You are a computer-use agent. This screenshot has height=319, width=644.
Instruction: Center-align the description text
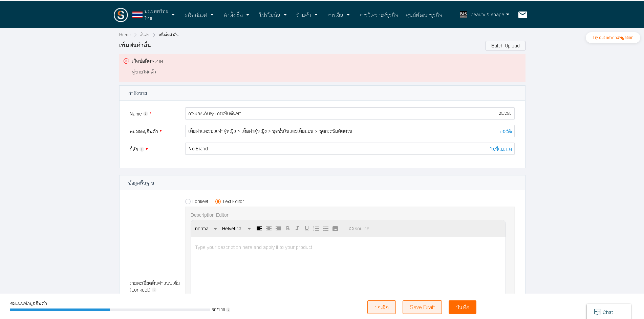point(269,229)
